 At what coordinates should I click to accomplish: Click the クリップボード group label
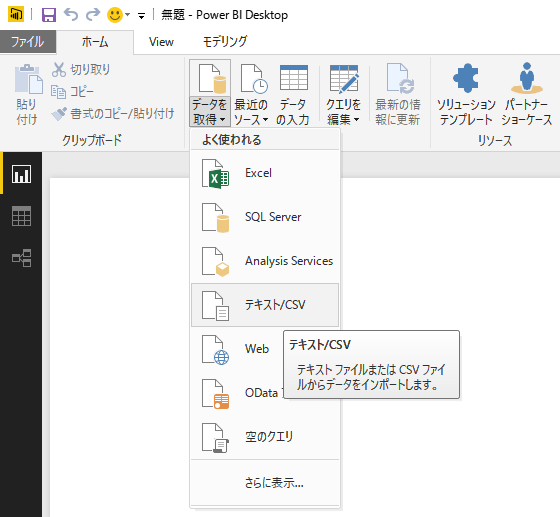point(92,140)
